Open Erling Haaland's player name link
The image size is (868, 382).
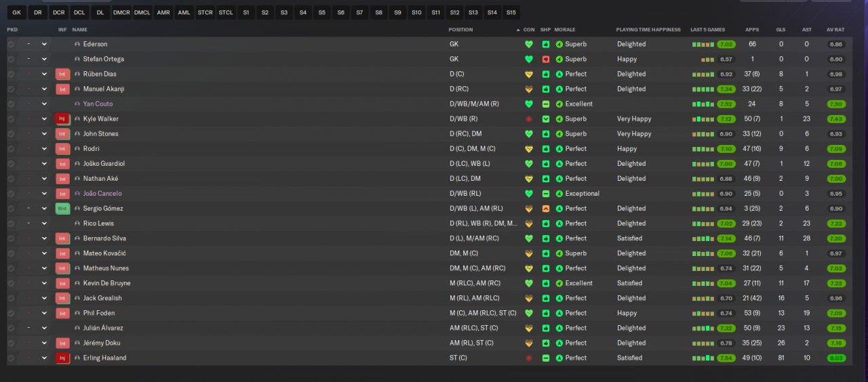[x=104, y=358]
